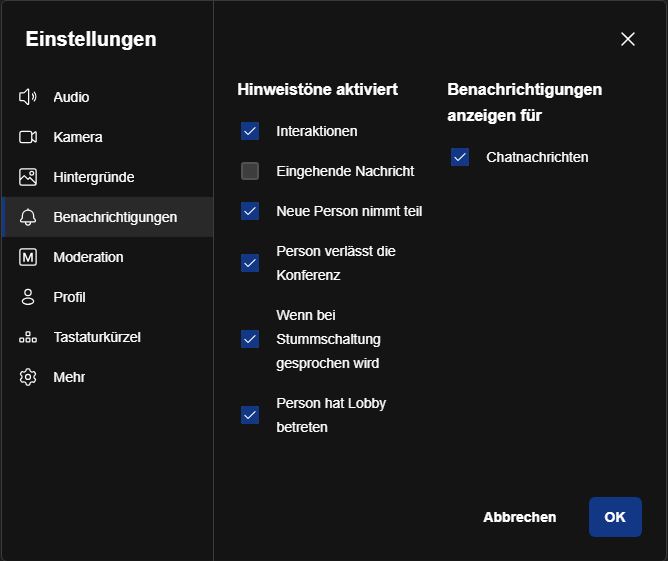Confirm settings with the OK button
Viewport: 668px width, 561px height.
click(x=615, y=517)
